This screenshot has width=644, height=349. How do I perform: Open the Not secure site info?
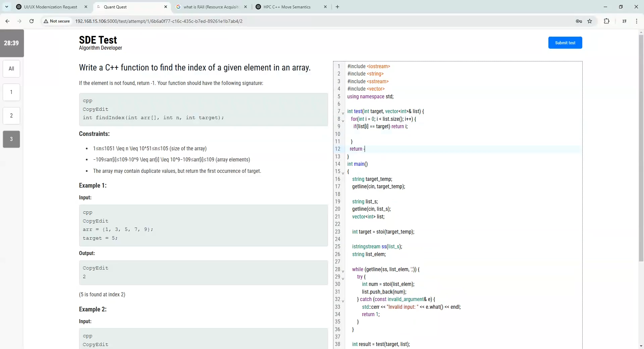pos(57,21)
